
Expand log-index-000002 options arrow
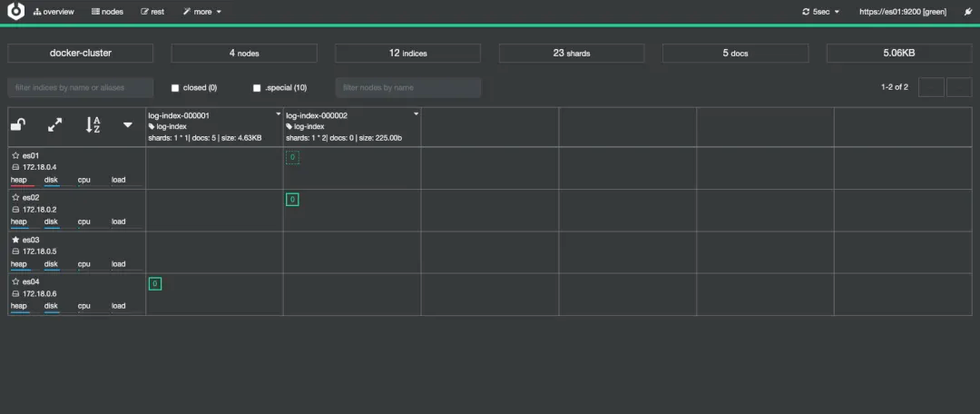tap(416, 114)
